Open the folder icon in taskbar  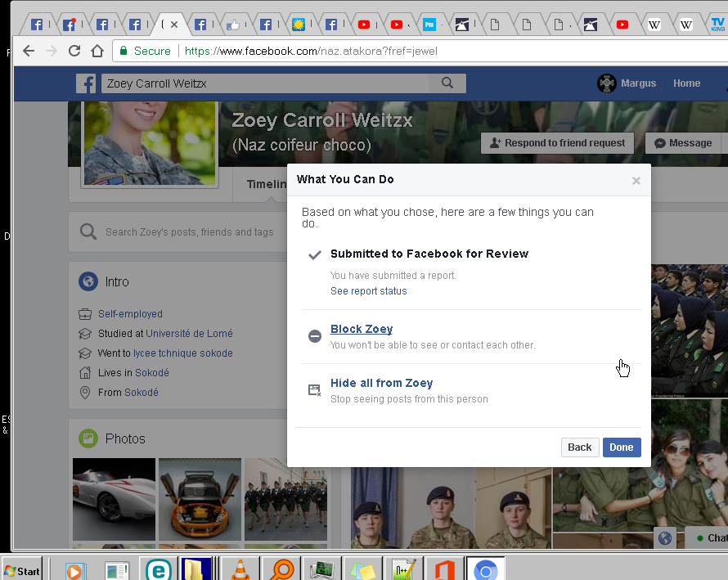pyautogui.click(x=195, y=570)
